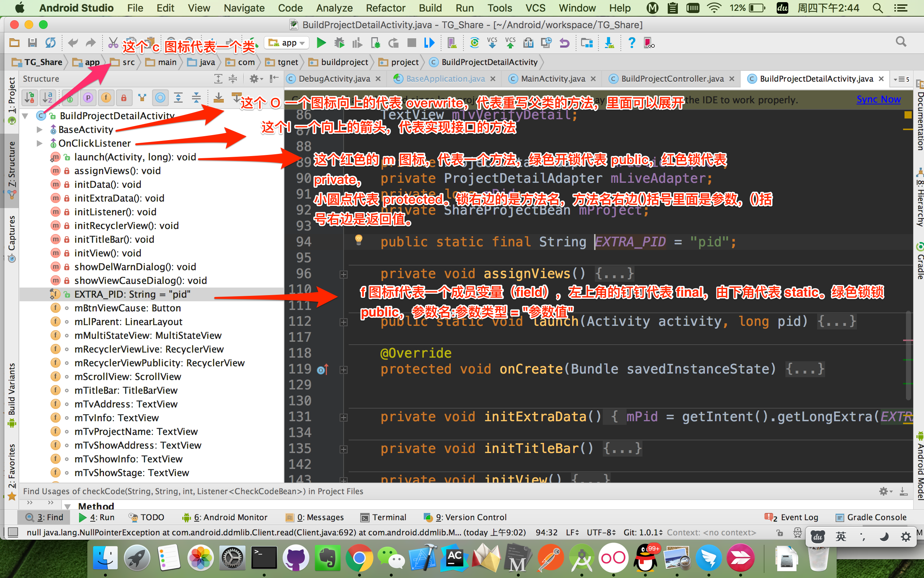Unfold assignViews() method at line 96
The width and height of the screenshot is (924, 578).
click(344, 275)
